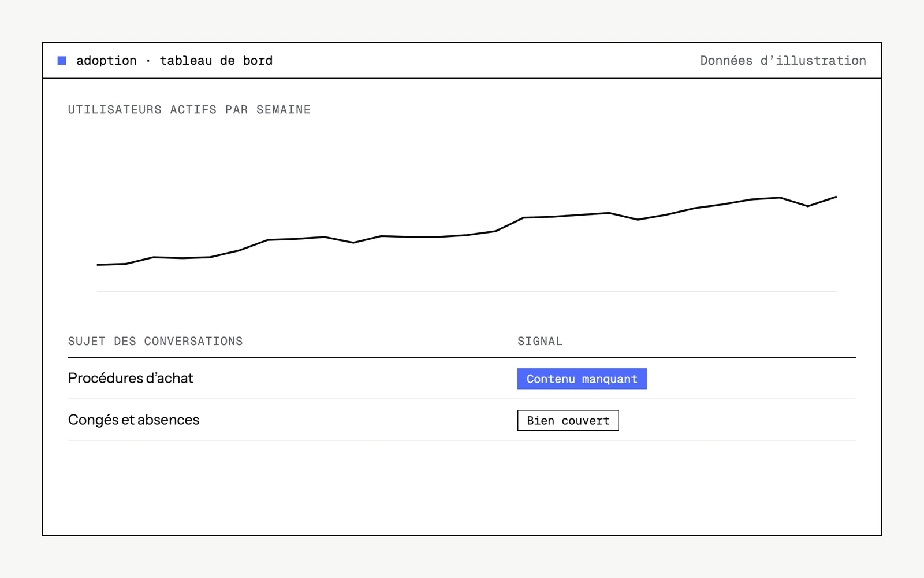924x578 pixels.
Task: Click the blue square icon beside adoption
Action: pyautogui.click(x=62, y=61)
